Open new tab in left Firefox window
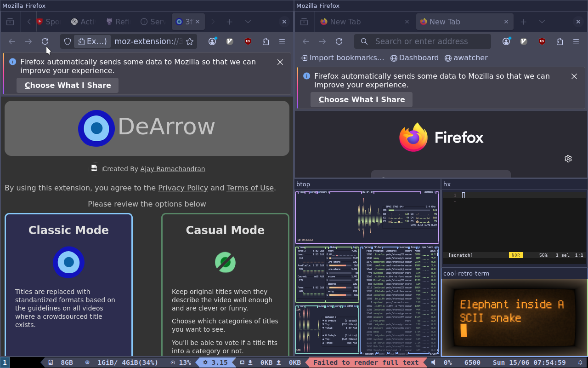 click(x=229, y=22)
